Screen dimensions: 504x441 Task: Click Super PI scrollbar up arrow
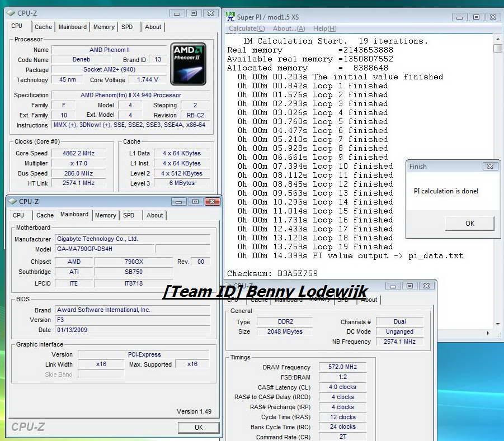tap(498, 39)
